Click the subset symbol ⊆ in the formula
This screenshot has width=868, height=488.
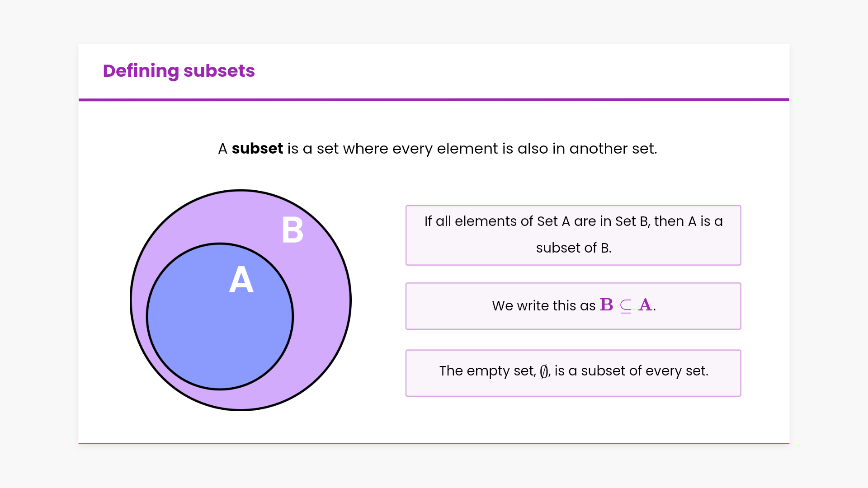pos(626,306)
